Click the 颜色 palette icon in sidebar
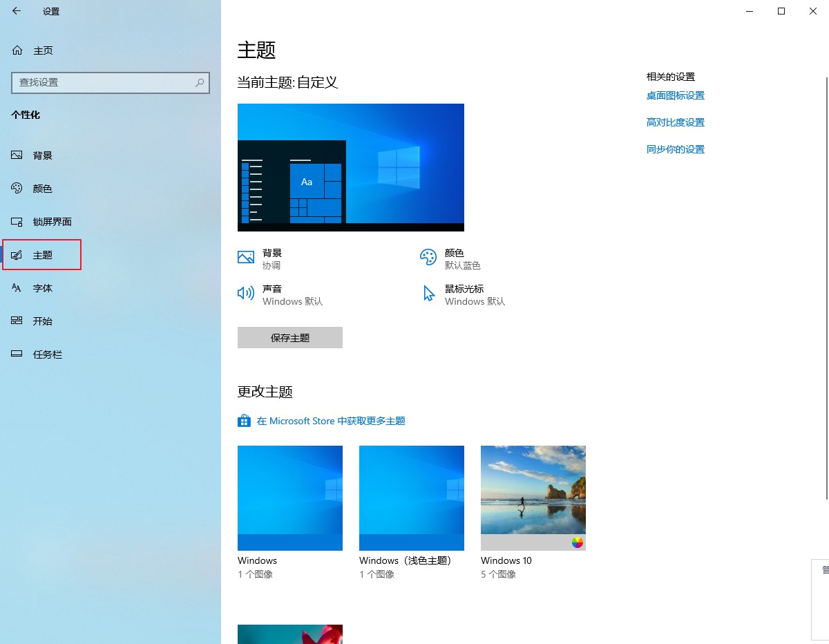Viewport: 829px width, 644px height. point(17,189)
